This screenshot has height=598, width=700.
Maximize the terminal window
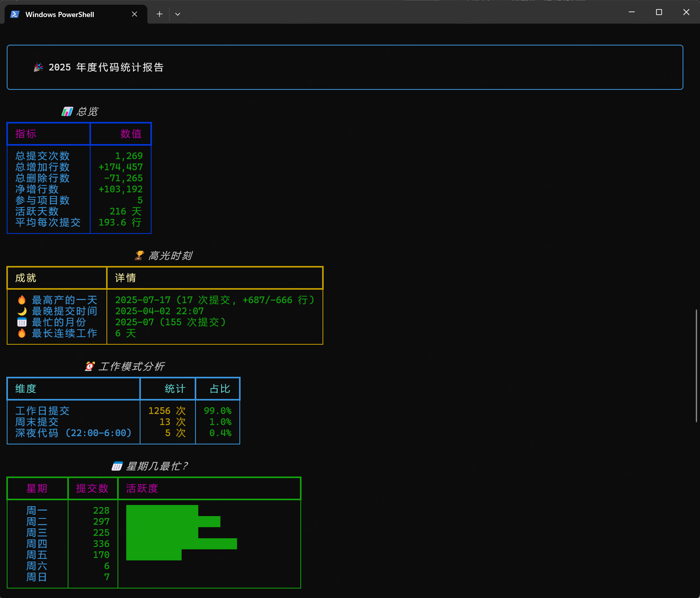click(x=659, y=12)
